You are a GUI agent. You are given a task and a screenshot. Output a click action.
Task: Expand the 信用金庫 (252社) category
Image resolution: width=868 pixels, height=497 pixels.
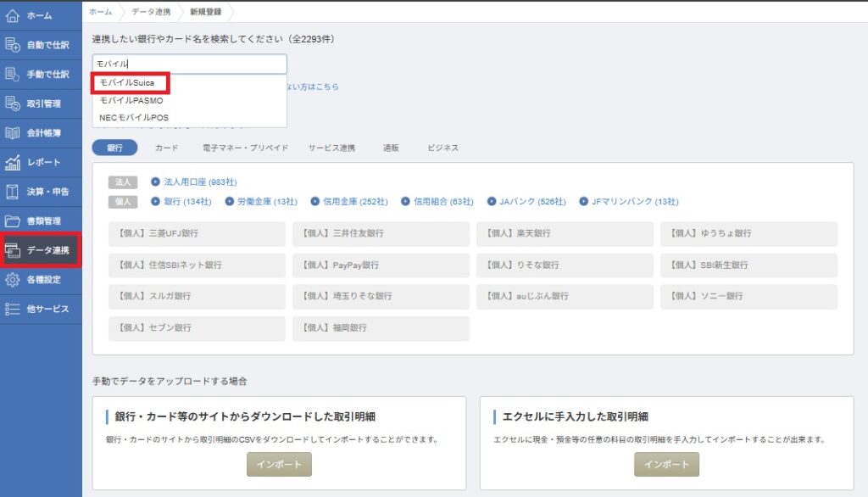point(351,202)
